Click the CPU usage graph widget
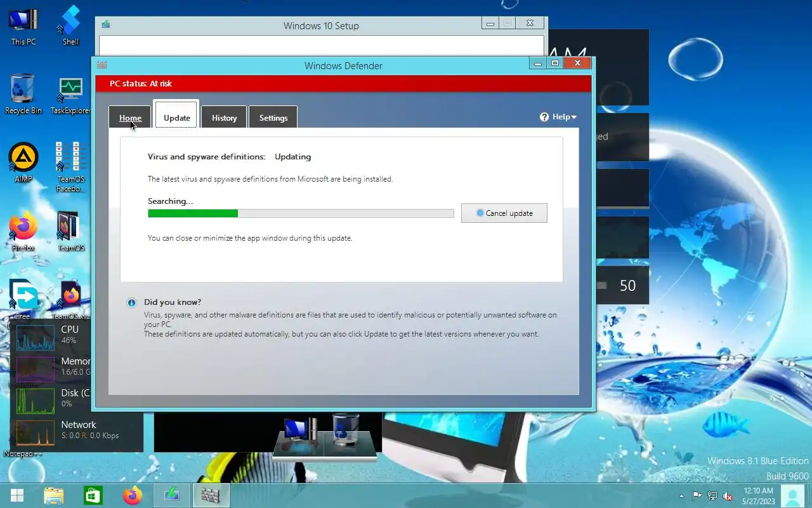812x508 pixels. 36,337
